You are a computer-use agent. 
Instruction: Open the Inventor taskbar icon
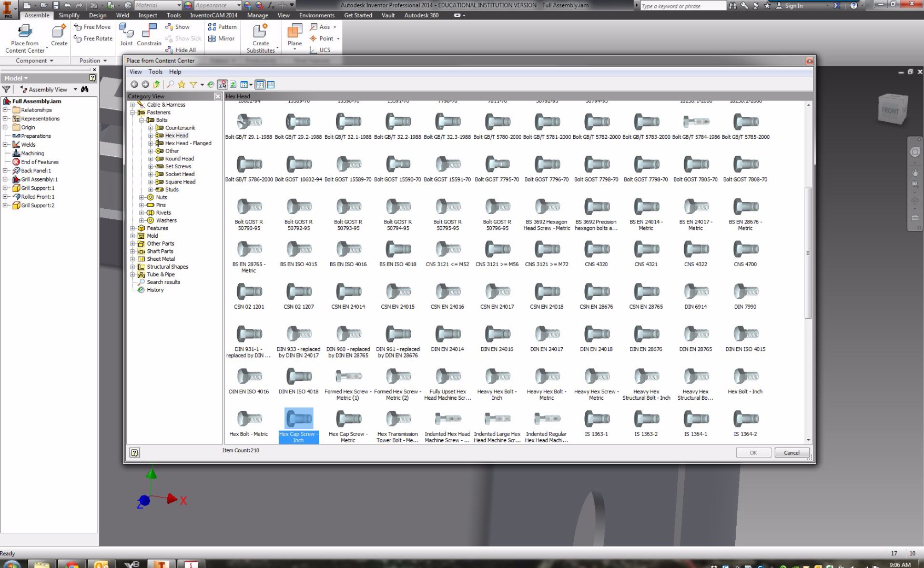[161, 564]
